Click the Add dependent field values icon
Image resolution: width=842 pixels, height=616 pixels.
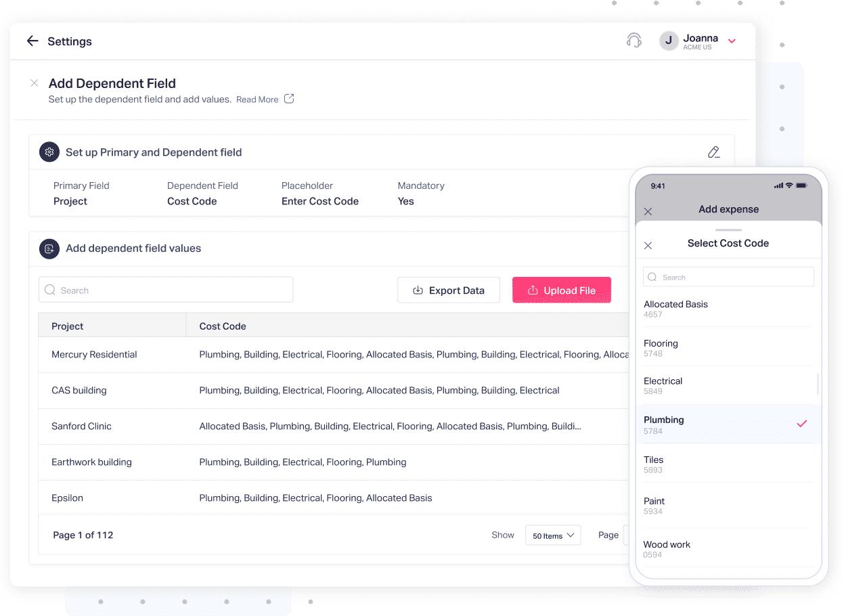coord(49,248)
